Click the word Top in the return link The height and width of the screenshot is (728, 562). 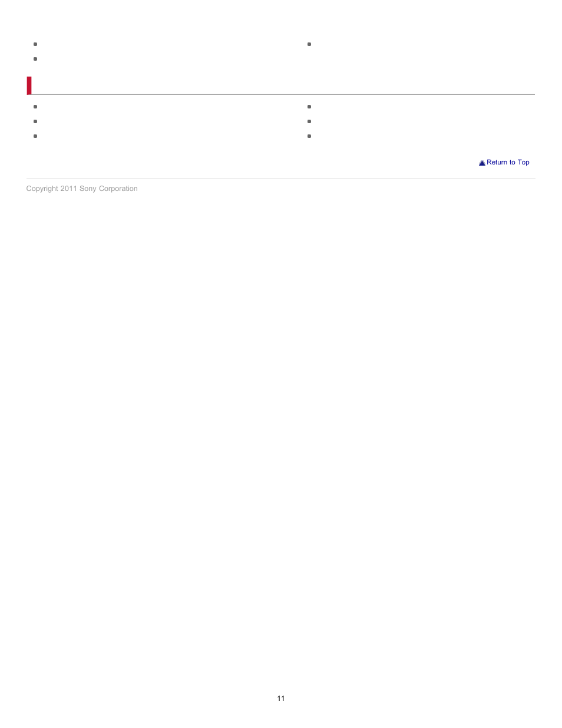pyautogui.click(x=524, y=163)
